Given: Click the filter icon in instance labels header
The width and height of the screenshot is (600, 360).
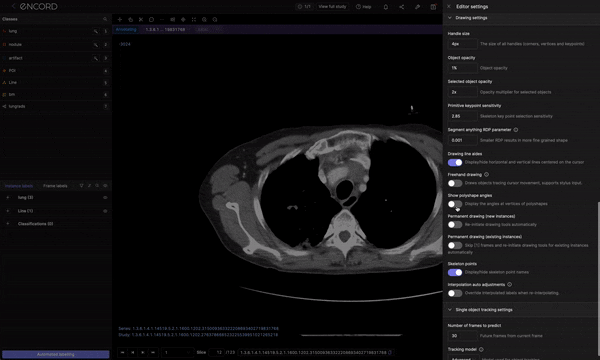Looking at the screenshot, I should 82,186.
